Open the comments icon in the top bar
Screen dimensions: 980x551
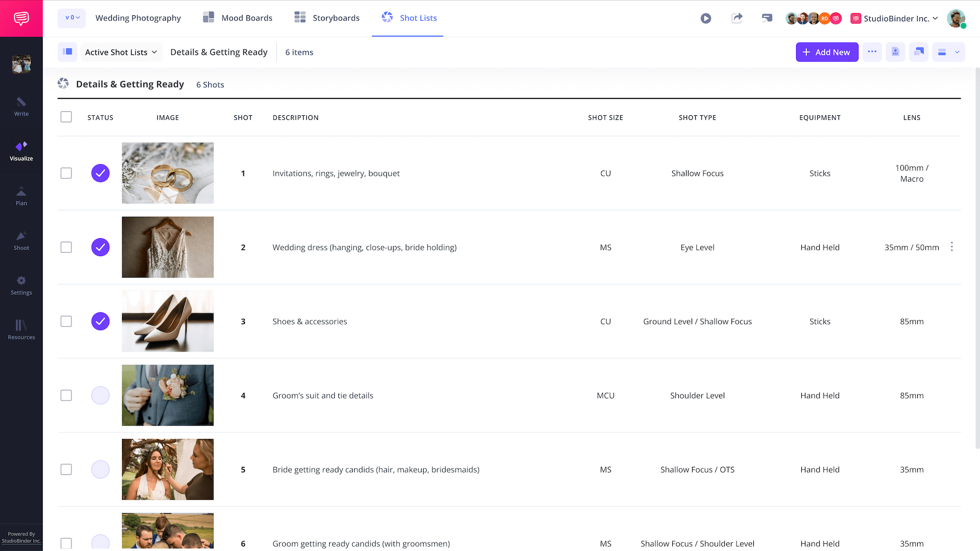tap(767, 18)
